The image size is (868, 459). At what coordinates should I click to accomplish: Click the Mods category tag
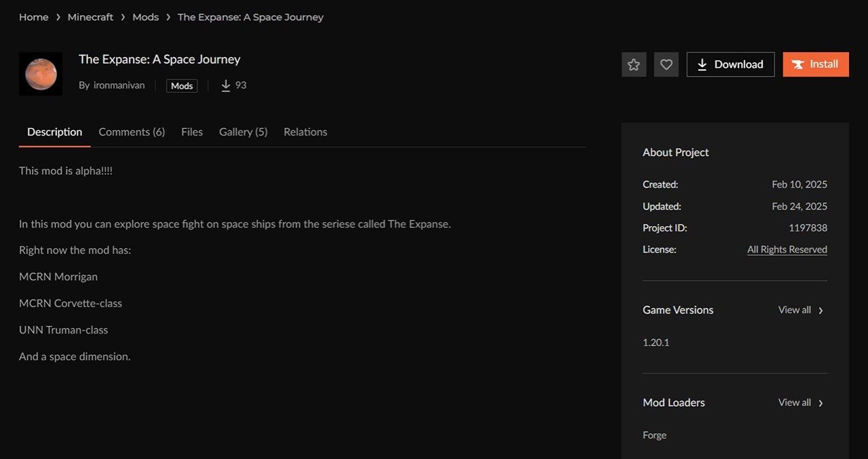click(182, 85)
